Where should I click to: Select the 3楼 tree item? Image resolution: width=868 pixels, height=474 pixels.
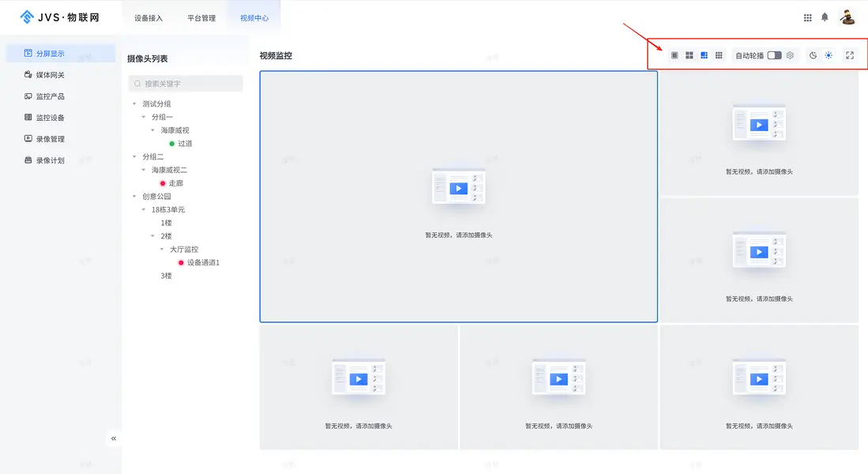tap(166, 276)
